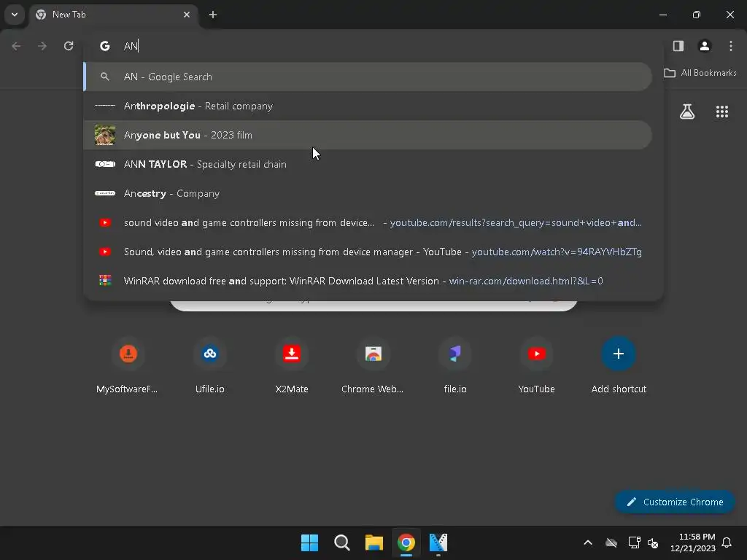Viewport: 747px width, 560px height.
Task: Click OneDrive cloud tray icon
Action: tap(611, 542)
